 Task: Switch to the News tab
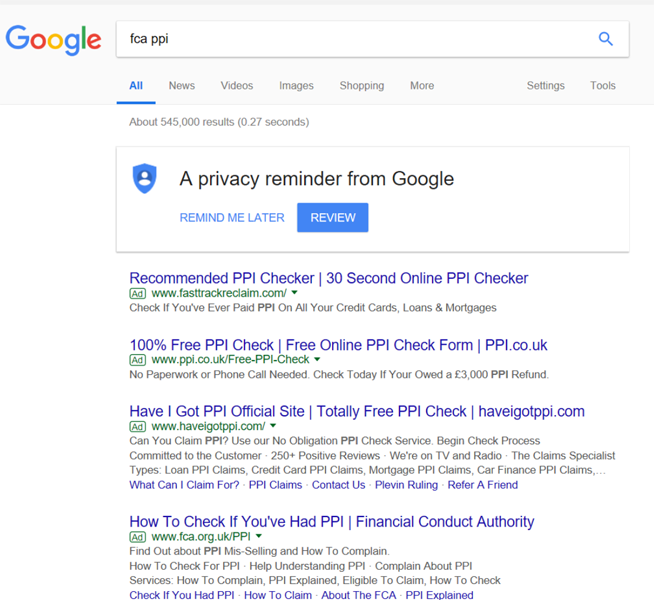182,86
